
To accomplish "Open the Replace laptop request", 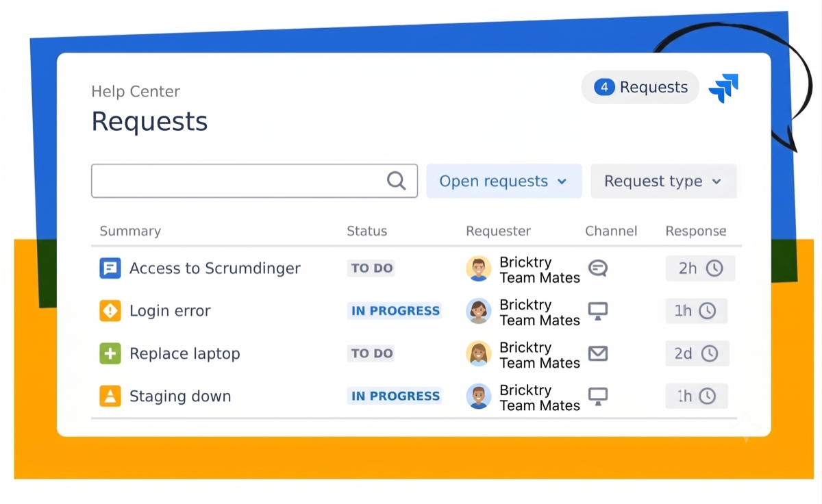I will click(185, 353).
